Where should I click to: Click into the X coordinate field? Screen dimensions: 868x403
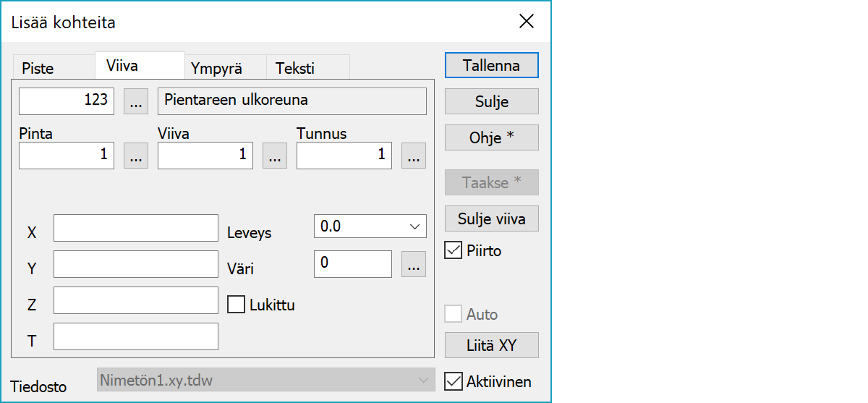point(136,228)
